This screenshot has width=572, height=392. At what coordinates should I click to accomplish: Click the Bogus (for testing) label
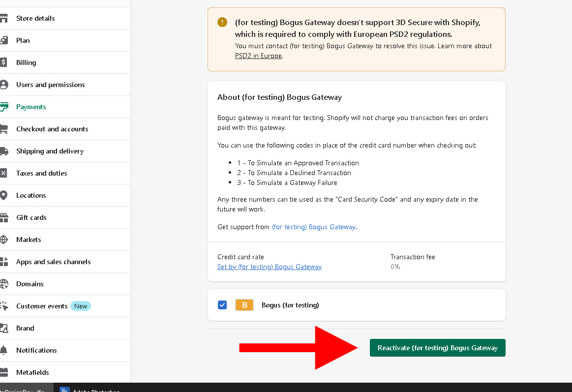click(290, 305)
